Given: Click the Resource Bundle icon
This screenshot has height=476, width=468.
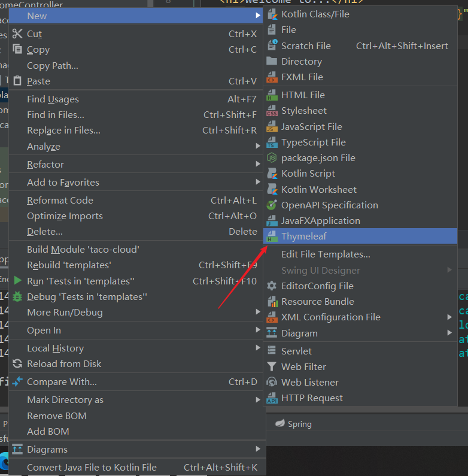Looking at the screenshot, I should click(x=272, y=301).
